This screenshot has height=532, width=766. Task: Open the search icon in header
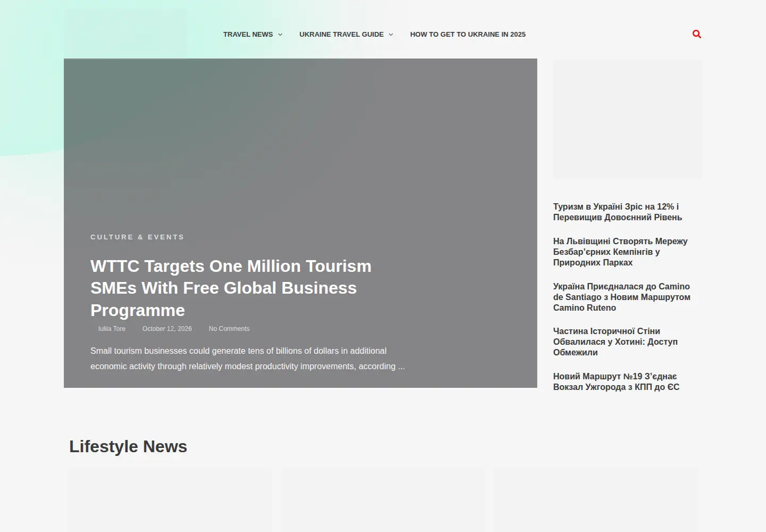(697, 34)
